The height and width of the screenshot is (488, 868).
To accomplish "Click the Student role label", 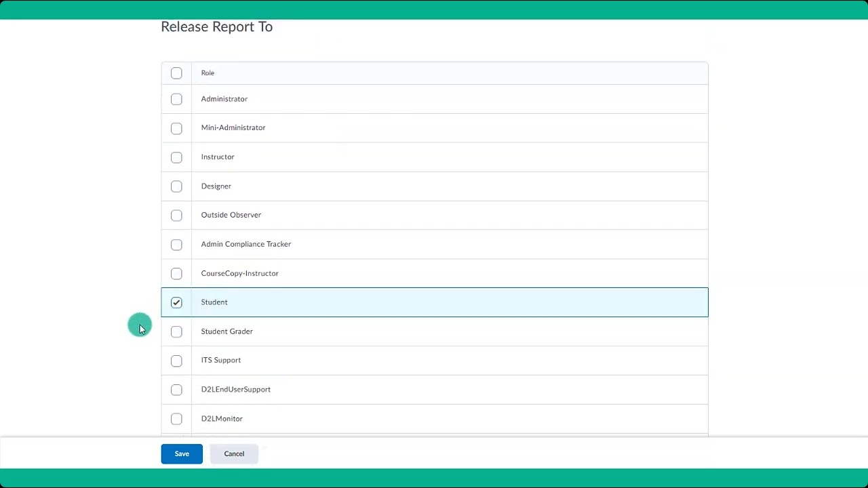I will click(x=214, y=302).
